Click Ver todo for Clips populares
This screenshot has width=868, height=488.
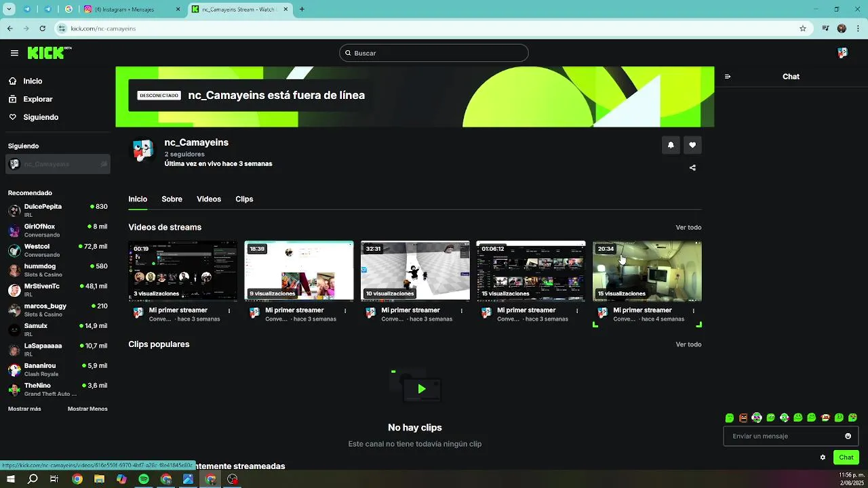[688, 344]
